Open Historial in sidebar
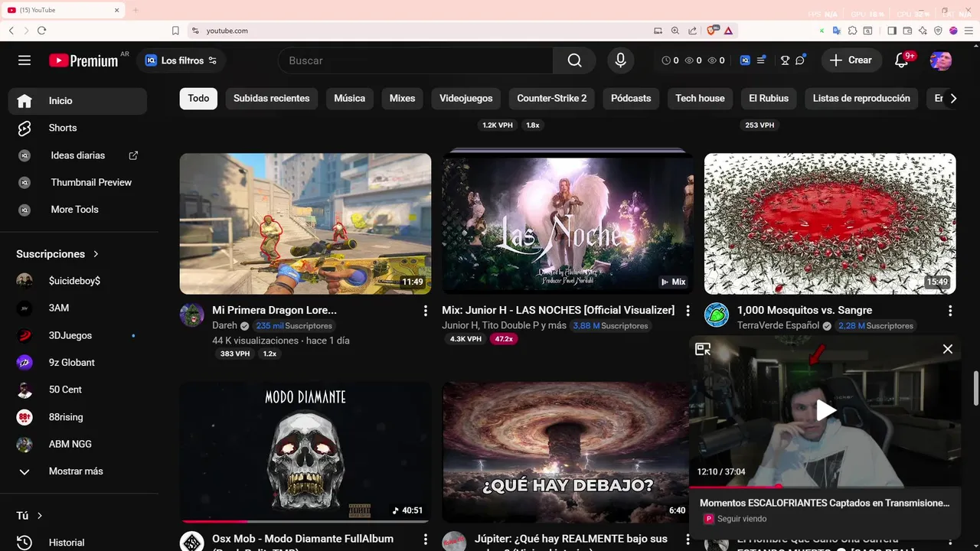This screenshot has width=980, height=551. 77,543
